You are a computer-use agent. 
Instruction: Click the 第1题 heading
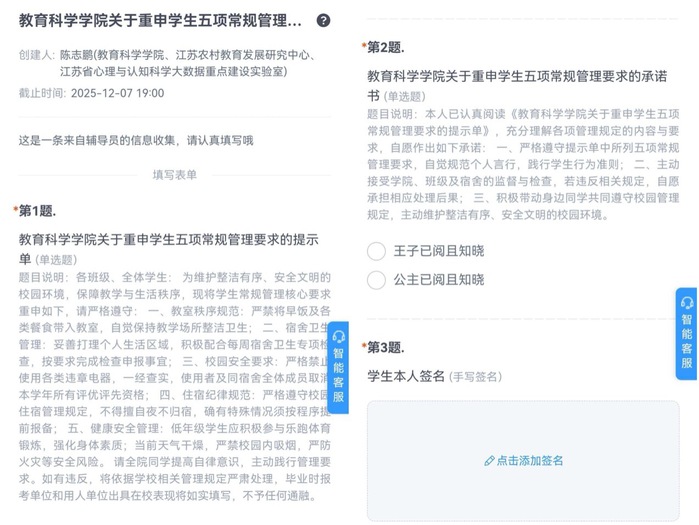(37, 210)
